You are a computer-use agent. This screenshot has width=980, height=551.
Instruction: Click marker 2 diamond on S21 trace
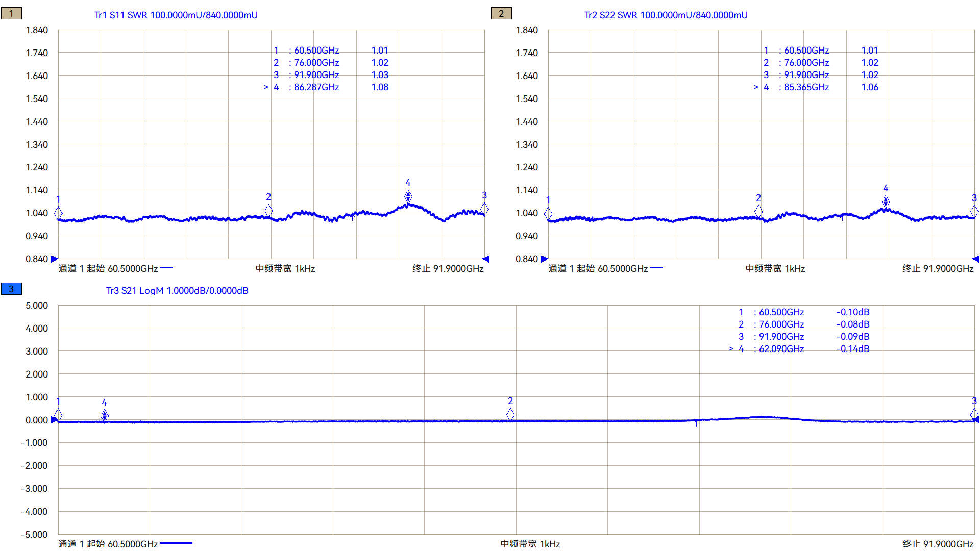(510, 415)
